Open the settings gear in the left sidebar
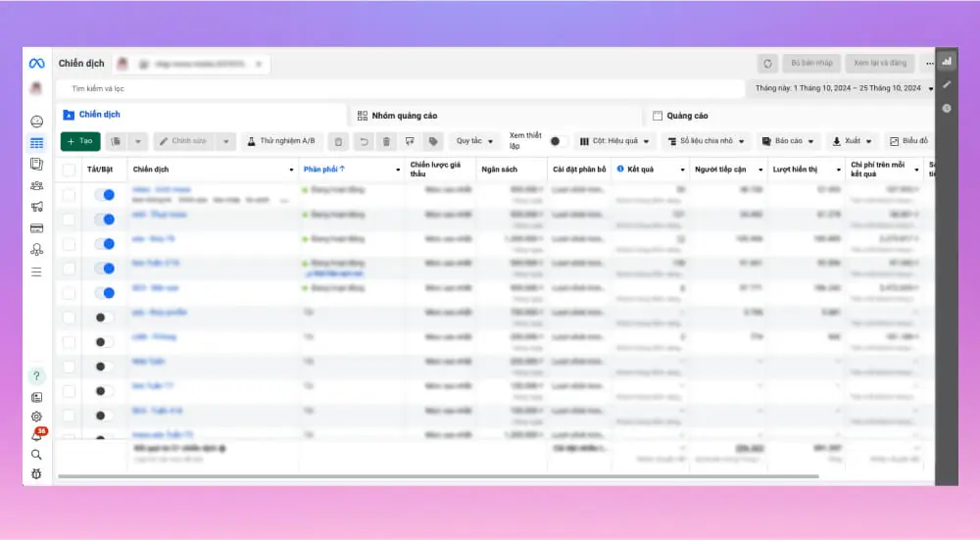This screenshot has height=540, width=980. click(36, 417)
